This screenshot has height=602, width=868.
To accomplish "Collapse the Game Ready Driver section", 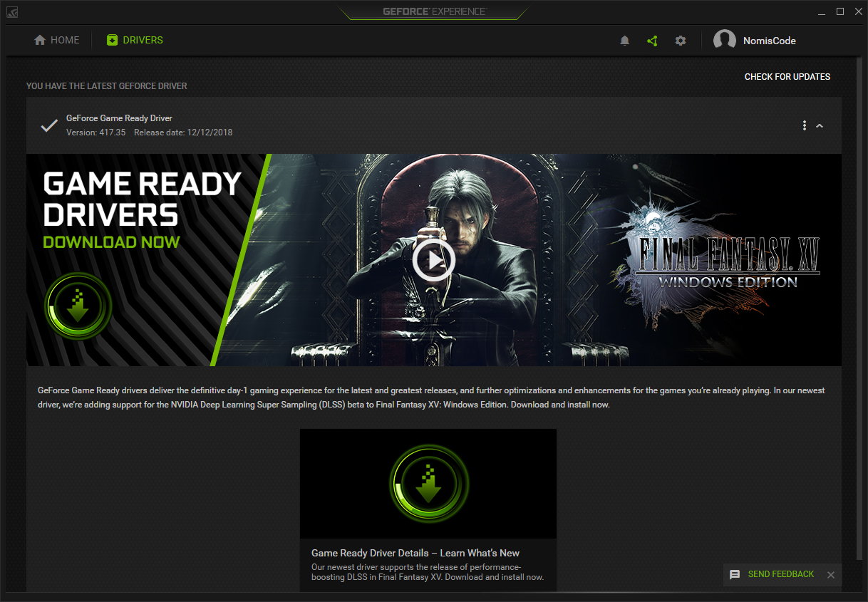I will tap(820, 125).
